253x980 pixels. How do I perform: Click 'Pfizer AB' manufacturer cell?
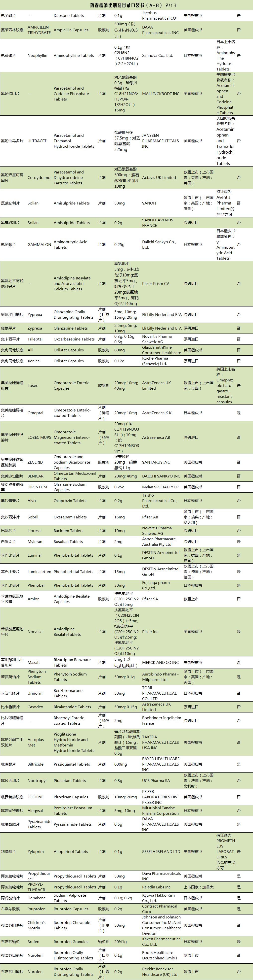(150, 517)
